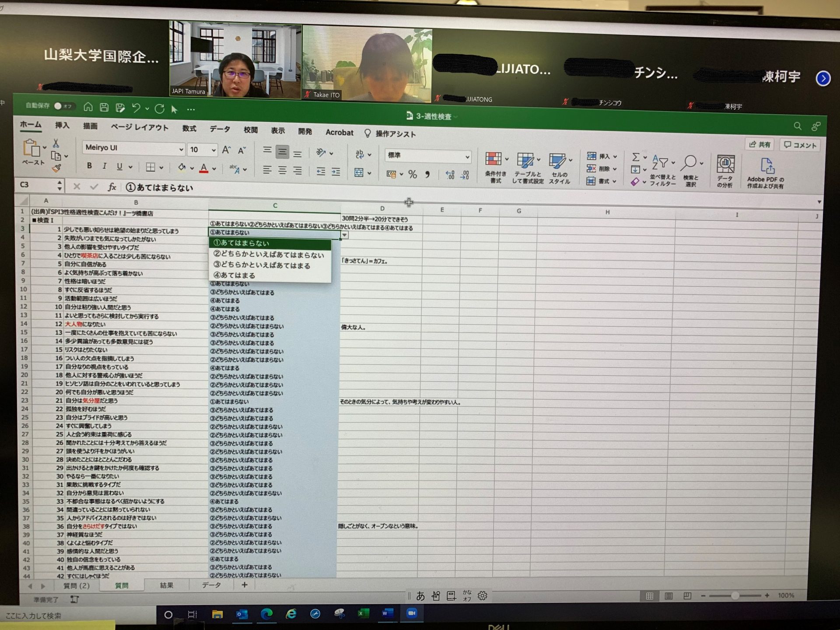Click the Undo arrow icon

pyautogui.click(x=136, y=108)
